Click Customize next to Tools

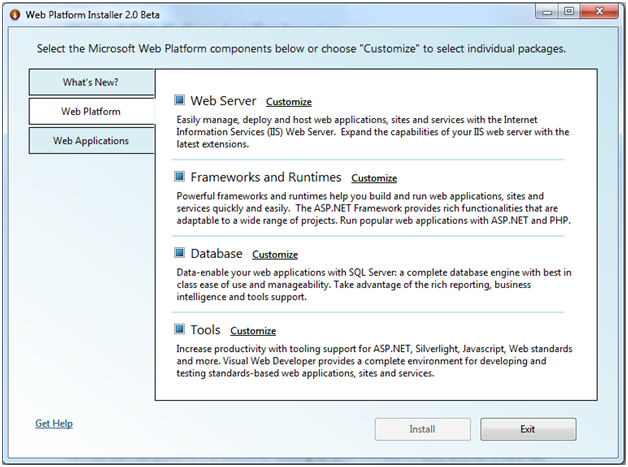(253, 331)
